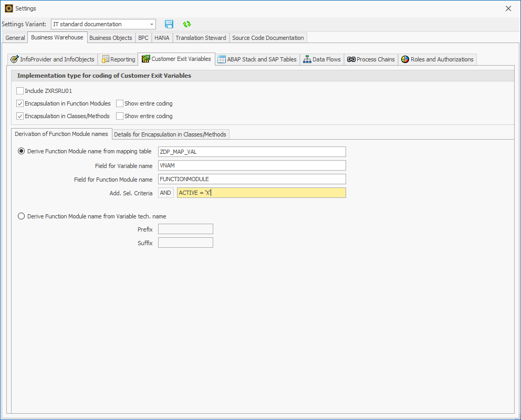
Task: Open Roles and Authorizations settings
Action: [437, 59]
